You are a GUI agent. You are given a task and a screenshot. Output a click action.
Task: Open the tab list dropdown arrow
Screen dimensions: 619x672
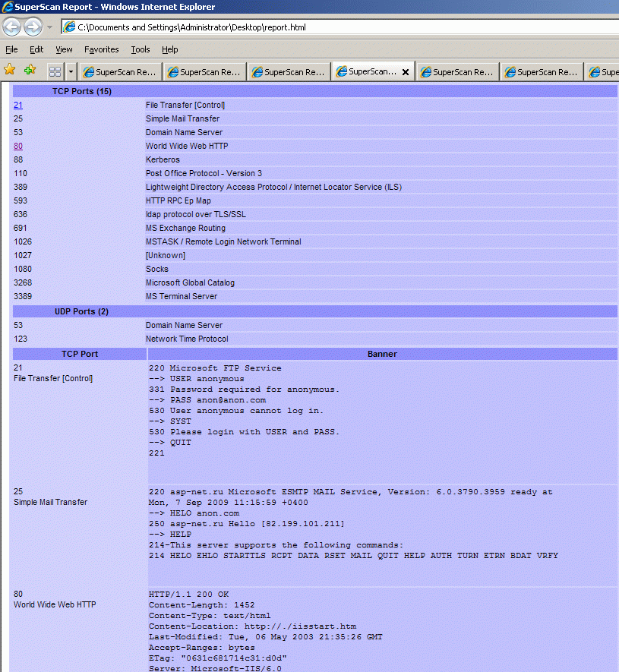pyautogui.click(x=71, y=71)
